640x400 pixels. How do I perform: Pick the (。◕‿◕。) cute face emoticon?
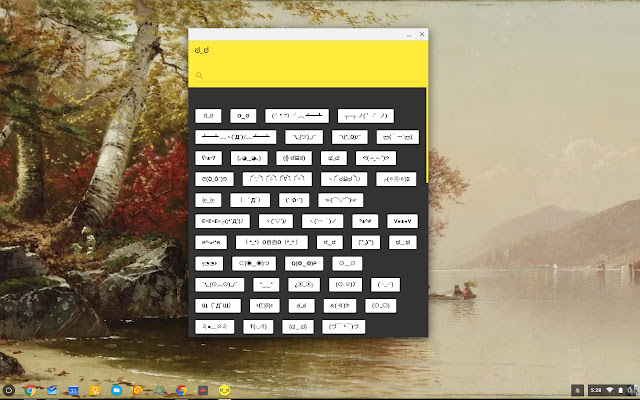(x=249, y=158)
